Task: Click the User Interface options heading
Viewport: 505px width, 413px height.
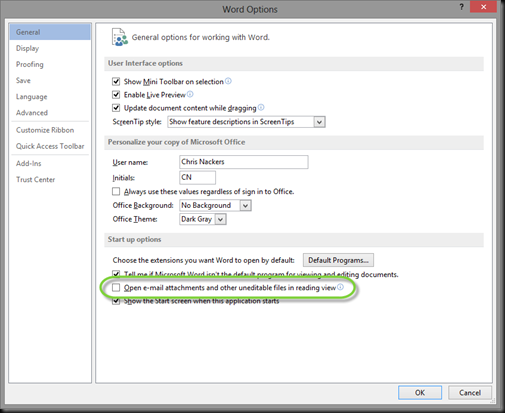Action: tap(145, 63)
